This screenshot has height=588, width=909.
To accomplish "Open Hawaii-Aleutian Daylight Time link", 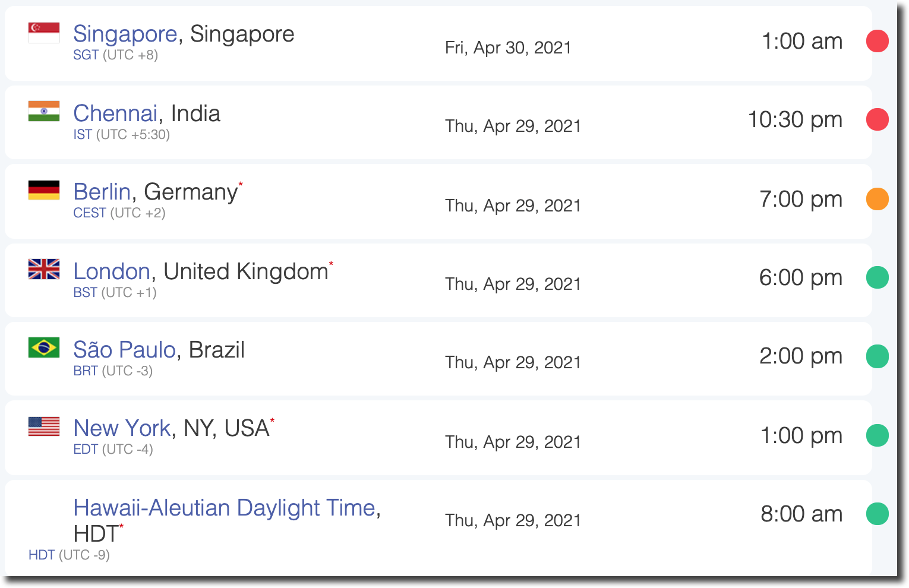I will tap(225, 508).
